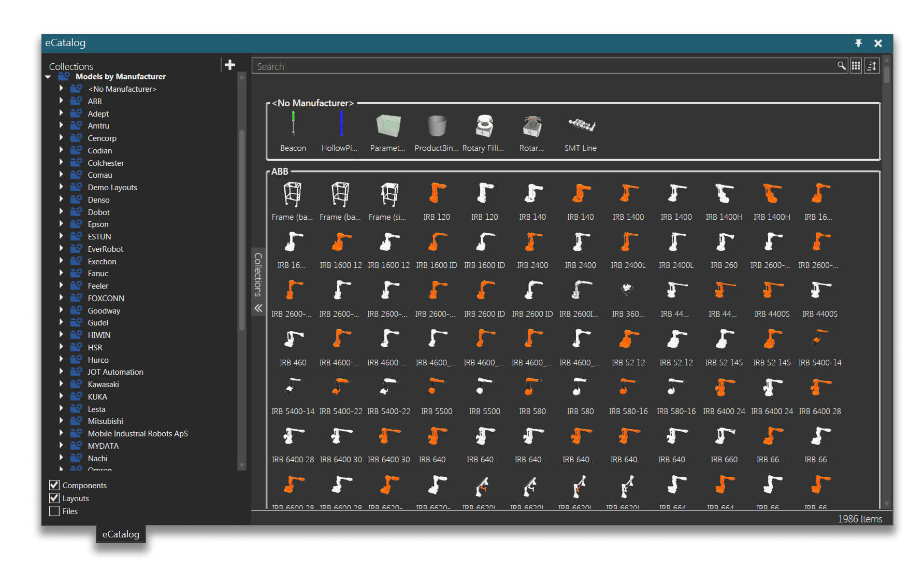Select the white IRB 4400S robot
924x568 pixels.
point(820,299)
